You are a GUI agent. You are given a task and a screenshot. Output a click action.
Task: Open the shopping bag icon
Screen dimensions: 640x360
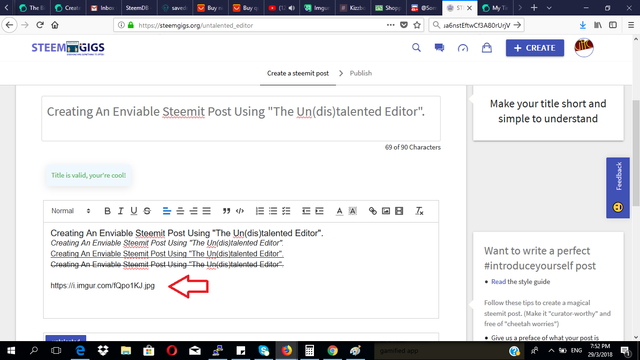[487, 48]
